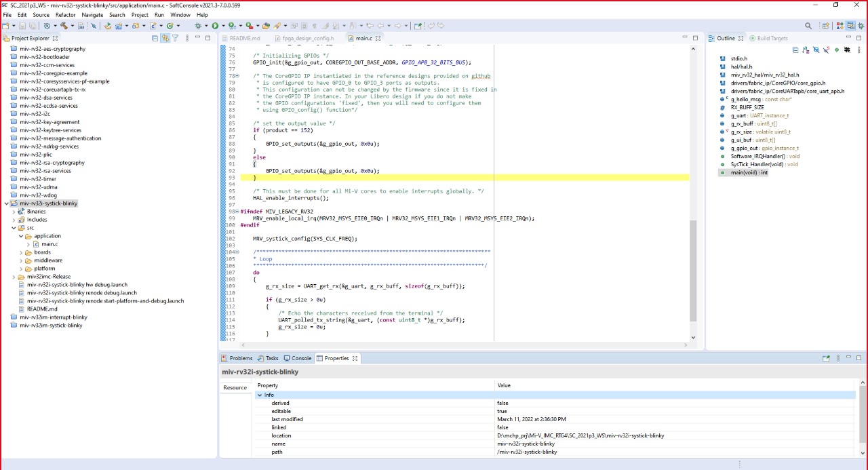868x470 pixels.
Task: Click the Search magnifier icon at top right
Action: (808, 26)
